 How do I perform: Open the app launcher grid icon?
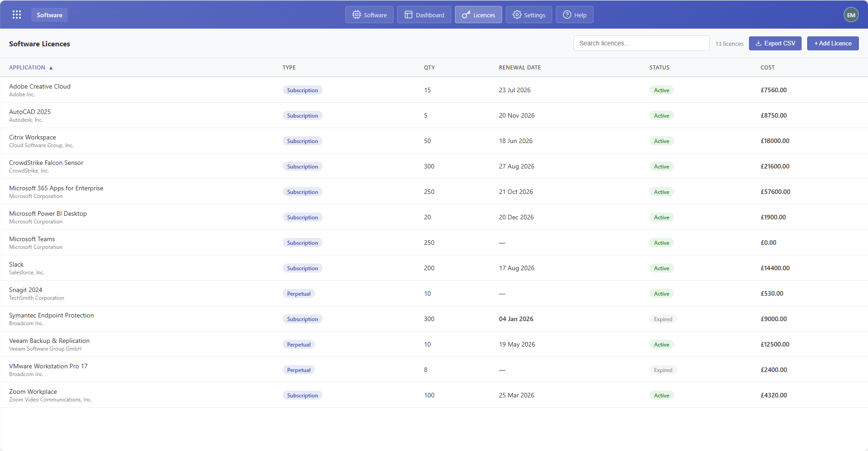pos(17,15)
